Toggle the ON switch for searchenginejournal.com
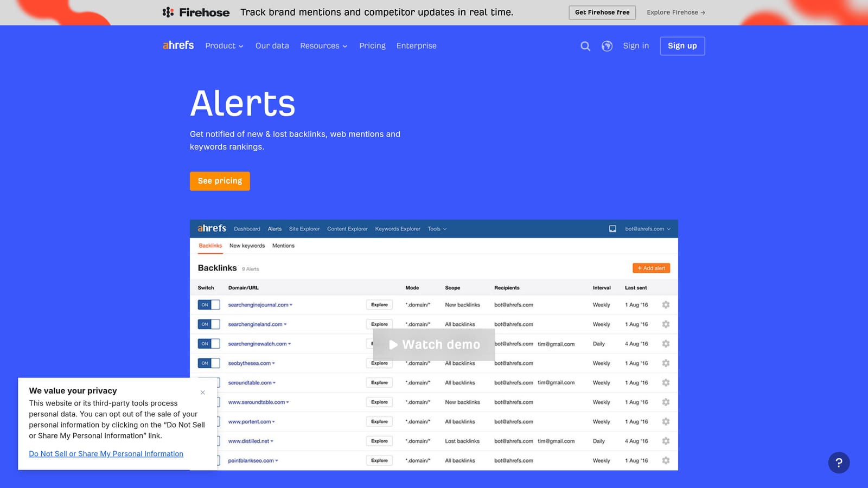This screenshot has width=868, height=488. tap(209, 305)
